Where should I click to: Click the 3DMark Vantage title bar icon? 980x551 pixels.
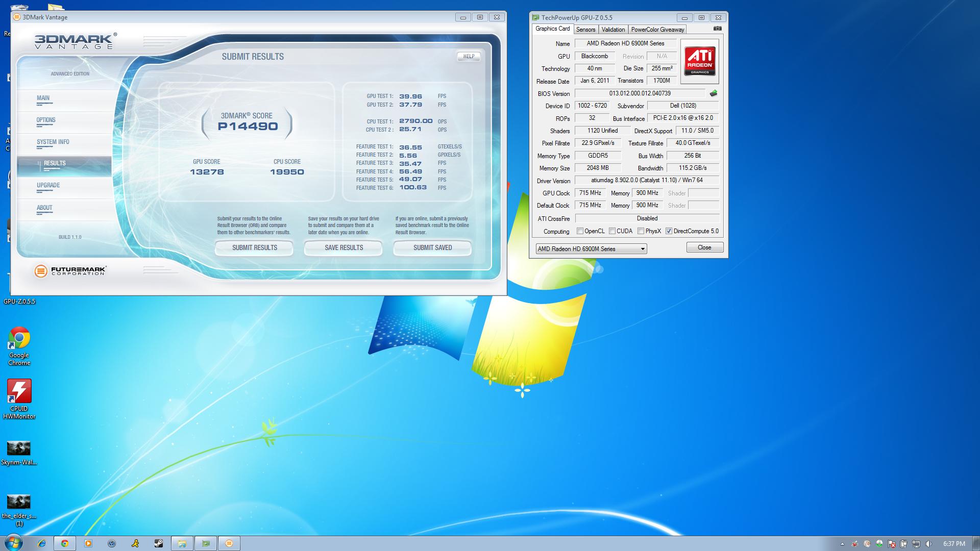tap(17, 17)
